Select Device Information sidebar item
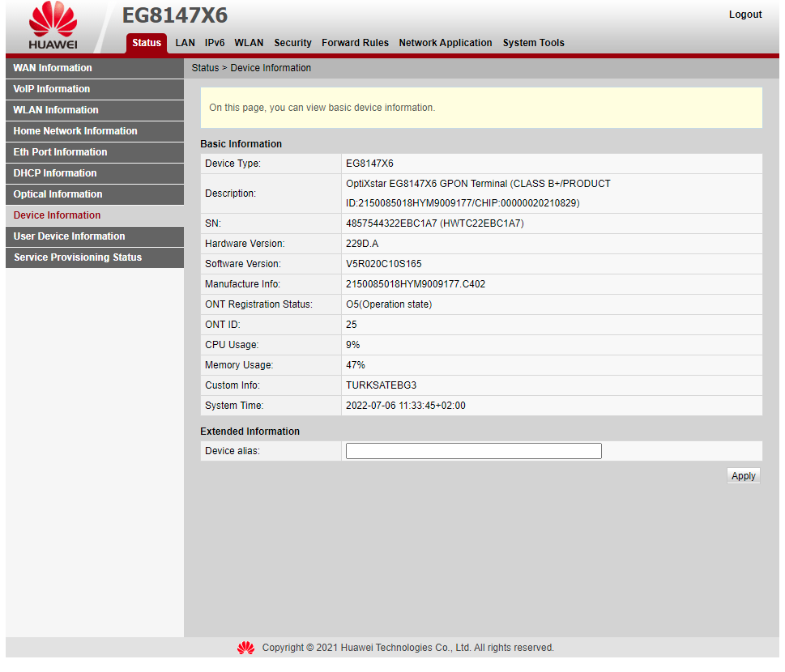The height and width of the screenshot is (672, 785). tap(95, 215)
